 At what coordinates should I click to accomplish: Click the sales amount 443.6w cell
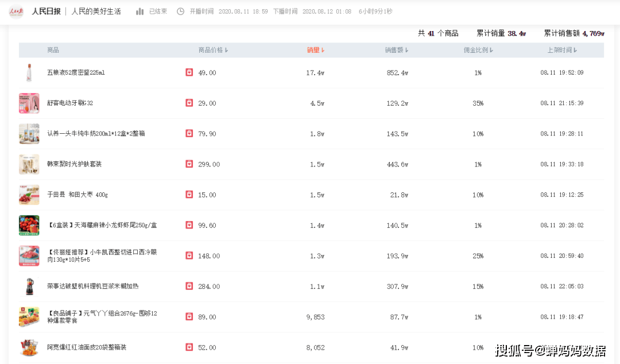point(397,164)
